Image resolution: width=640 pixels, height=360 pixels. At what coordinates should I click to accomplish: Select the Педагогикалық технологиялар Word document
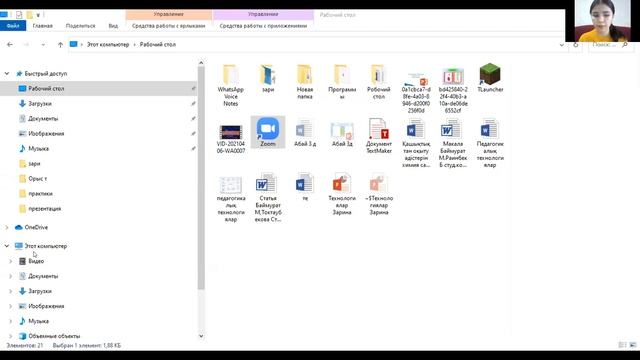coord(490,143)
